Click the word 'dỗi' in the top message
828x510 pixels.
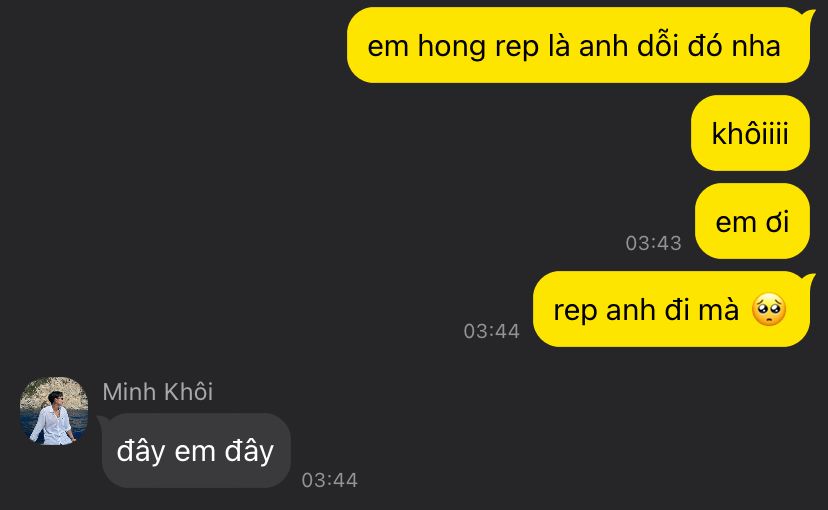(x=657, y=45)
